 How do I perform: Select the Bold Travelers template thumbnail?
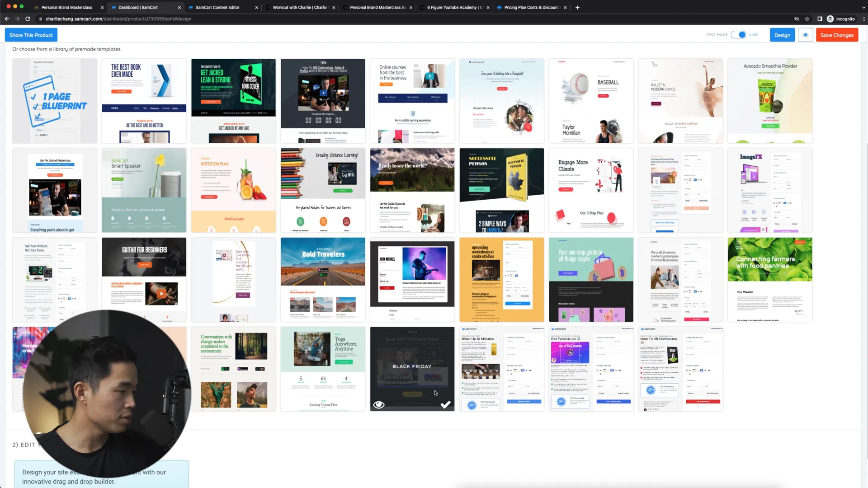tap(323, 279)
